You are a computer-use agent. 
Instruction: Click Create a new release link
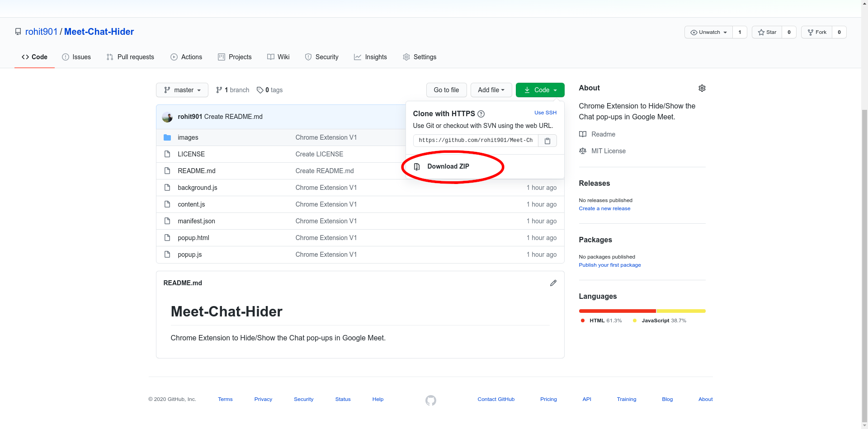(x=604, y=208)
